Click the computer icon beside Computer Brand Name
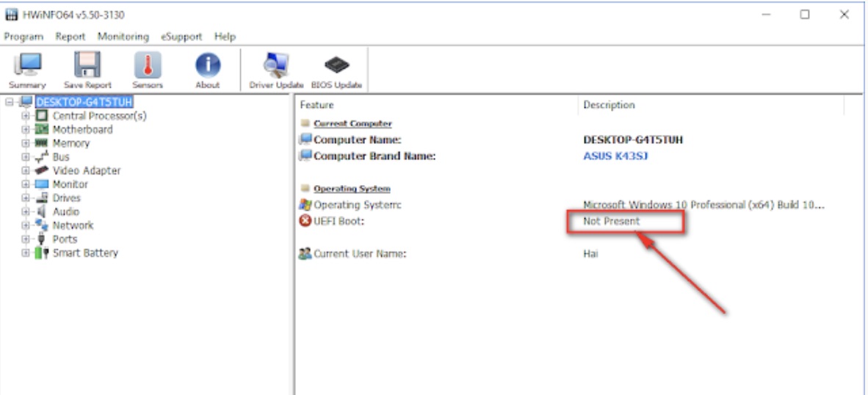The height and width of the screenshot is (395, 868). (305, 156)
